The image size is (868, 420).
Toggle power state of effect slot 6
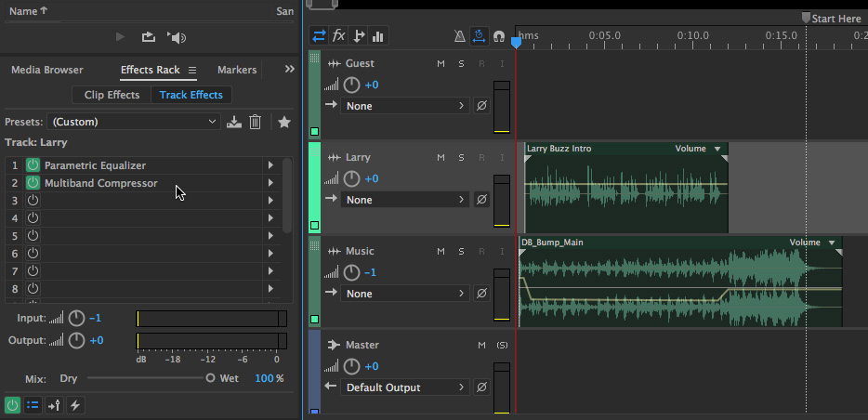point(33,254)
